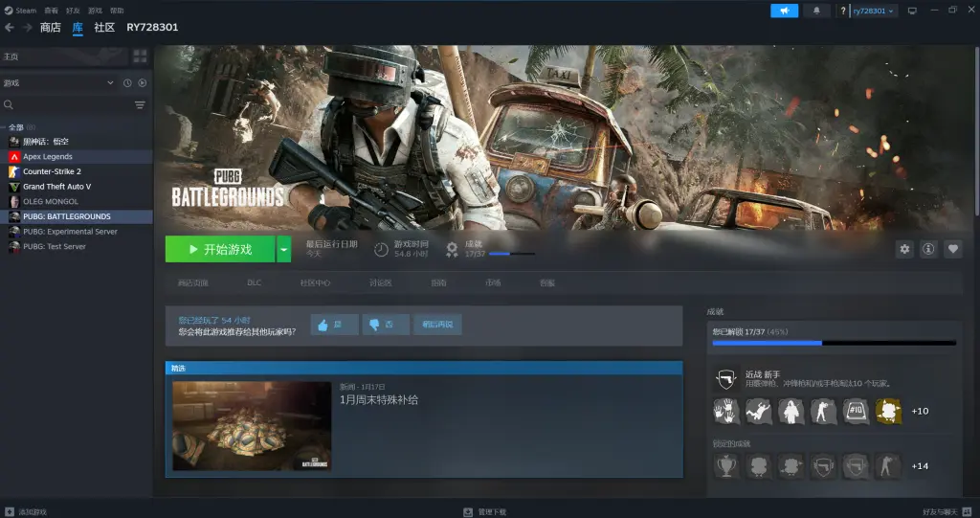Switch library to grid collections view
The width and height of the screenshot is (980, 518).
point(140,56)
